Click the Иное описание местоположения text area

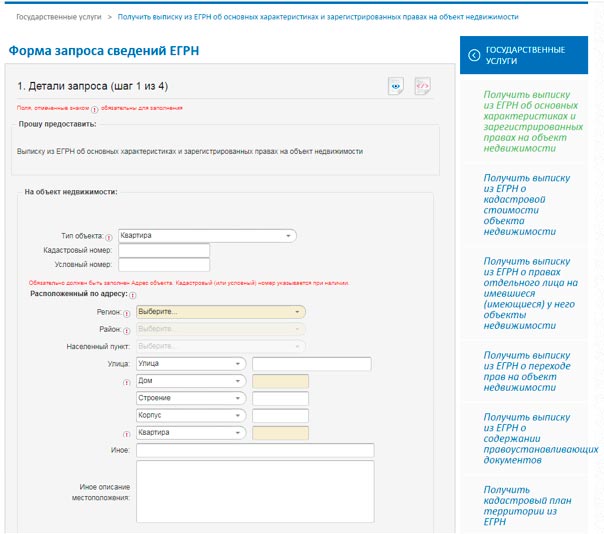[255, 492]
